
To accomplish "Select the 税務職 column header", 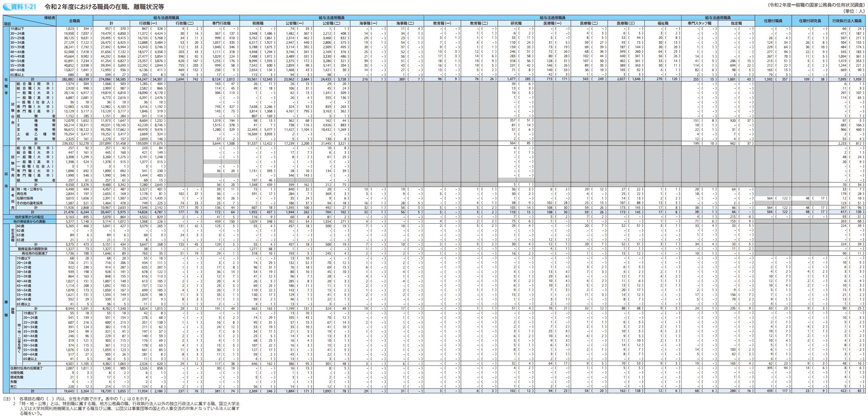I will [258, 23].
